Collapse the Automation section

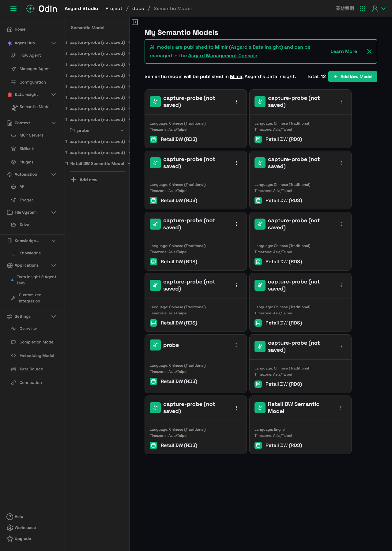click(x=54, y=174)
